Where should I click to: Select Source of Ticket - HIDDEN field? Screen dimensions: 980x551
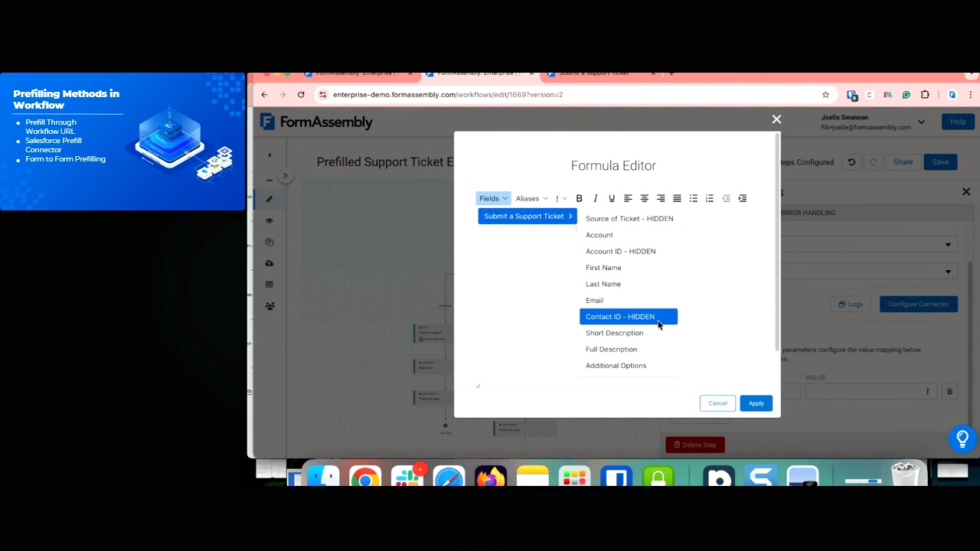coord(629,219)
